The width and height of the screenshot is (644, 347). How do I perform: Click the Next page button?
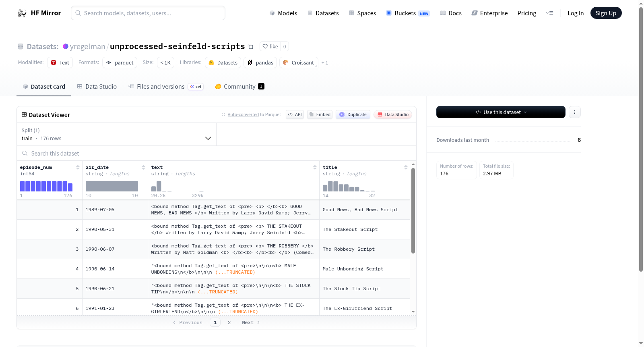(251, 322)
